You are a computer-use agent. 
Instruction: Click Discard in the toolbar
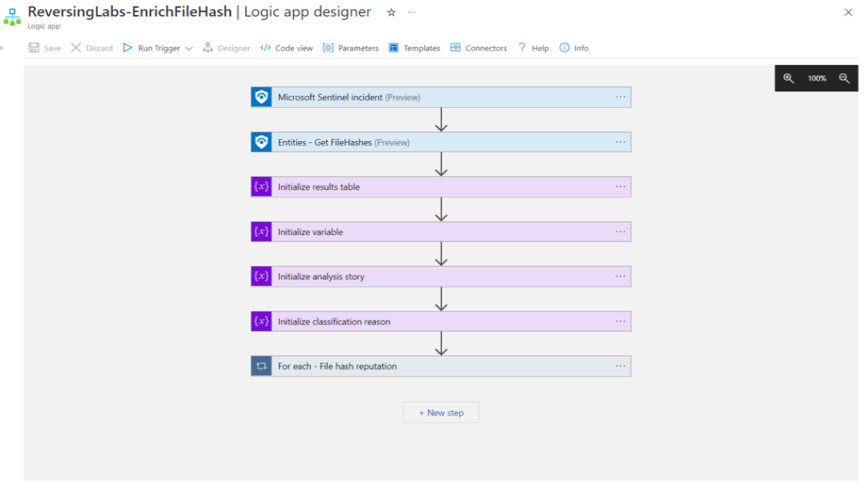point(92,48)
